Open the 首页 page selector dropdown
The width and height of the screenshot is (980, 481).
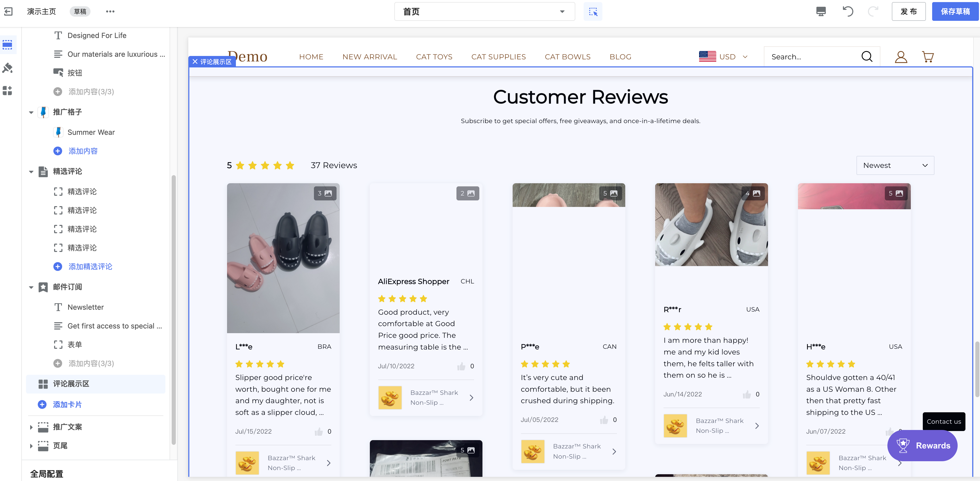pyautogui.click(x=484, y=12)
